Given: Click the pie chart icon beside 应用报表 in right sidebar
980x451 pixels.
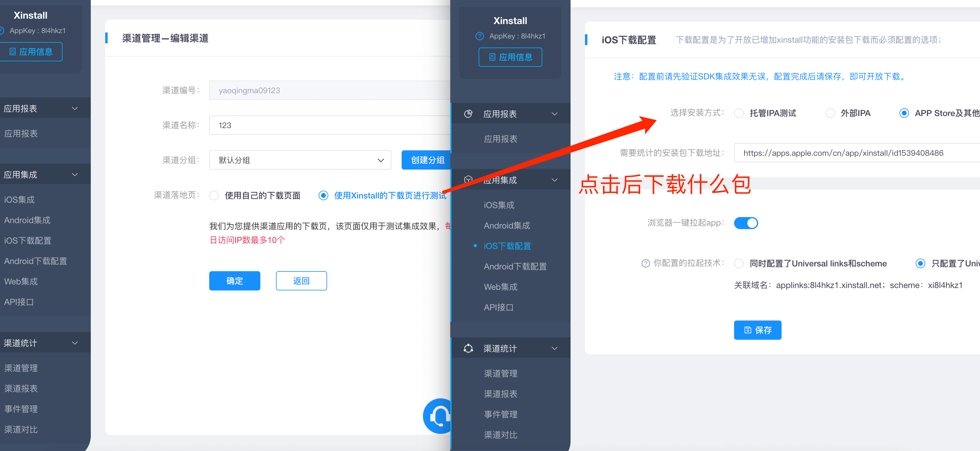Looking at the screenshot, I should click(468, 114).
